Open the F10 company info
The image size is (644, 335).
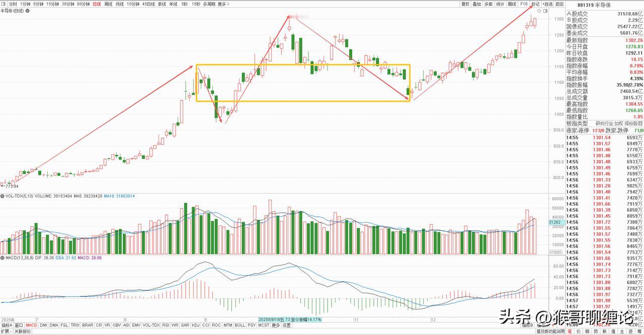524,4
